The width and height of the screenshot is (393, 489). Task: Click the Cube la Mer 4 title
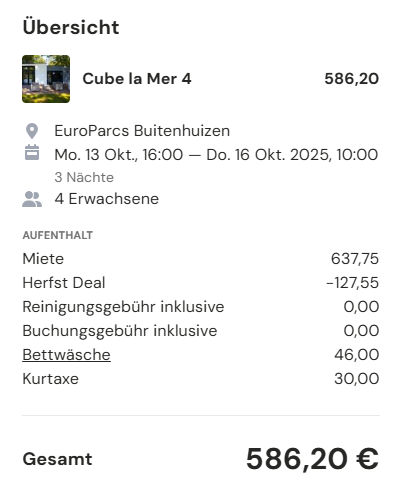pyautogui.click(x=137, y=79)
